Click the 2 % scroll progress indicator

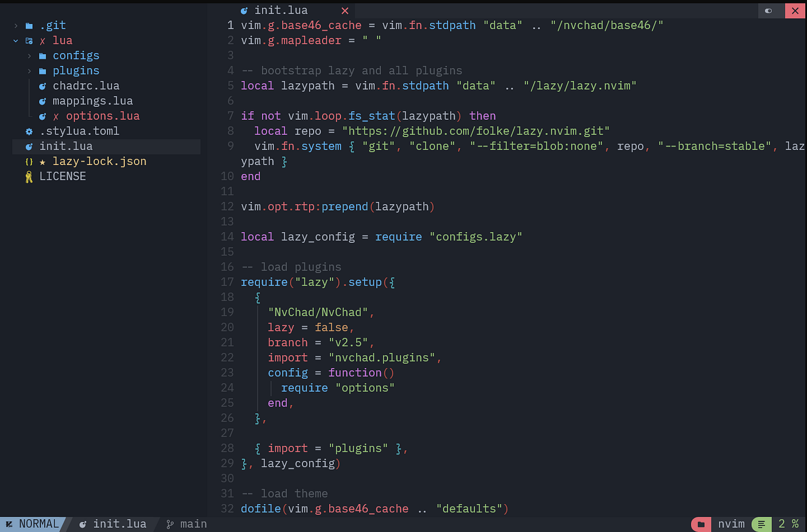pos(789,524)
